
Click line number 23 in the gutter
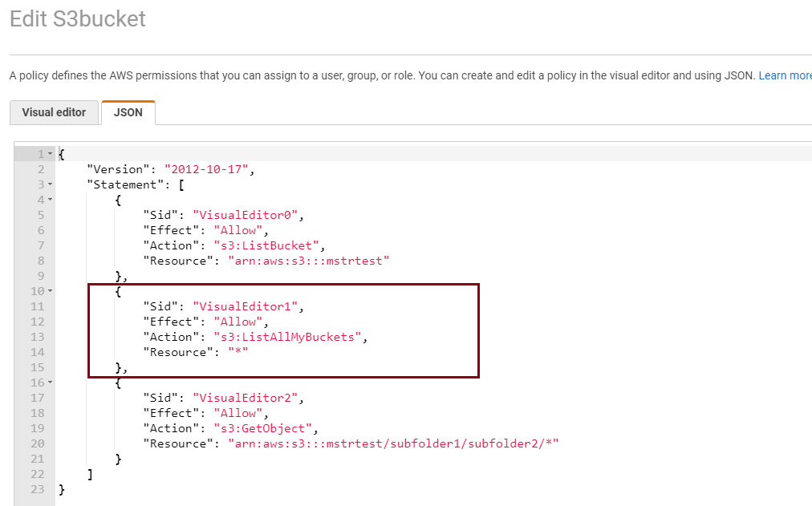pyautogui.click(x=38, y=489)
